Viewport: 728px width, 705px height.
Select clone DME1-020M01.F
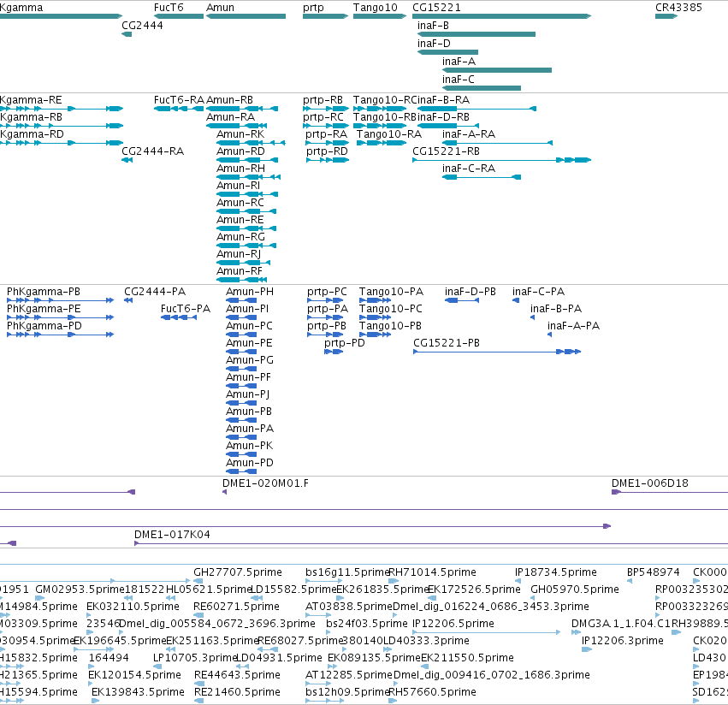pos(265,483)
